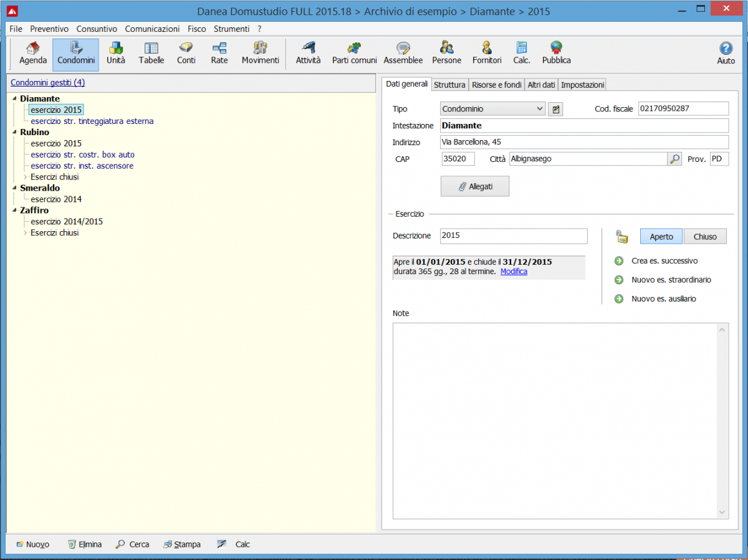Click Elimina in the bottom bar
The width and height of the screenshot is (748, 560).
(84, 544)
